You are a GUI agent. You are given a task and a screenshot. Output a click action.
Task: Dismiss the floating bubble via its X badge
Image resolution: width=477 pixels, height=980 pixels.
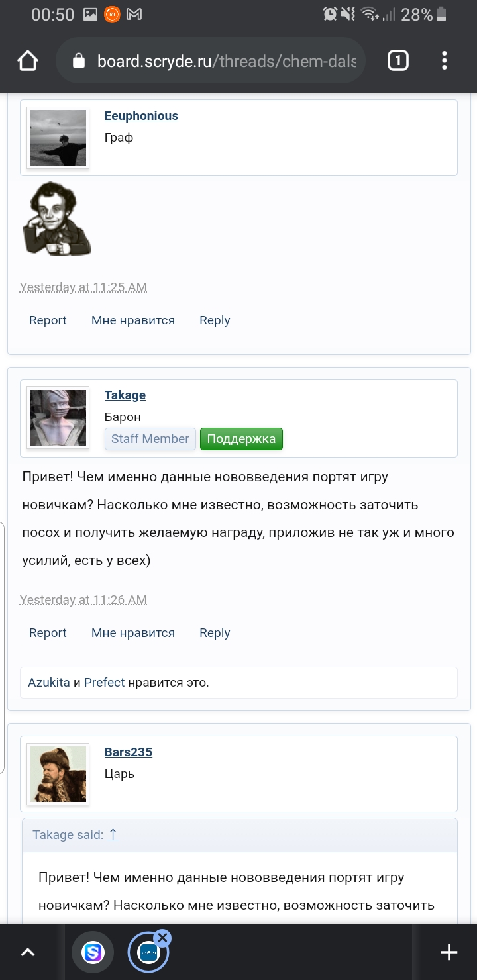[x=162, y=936]
